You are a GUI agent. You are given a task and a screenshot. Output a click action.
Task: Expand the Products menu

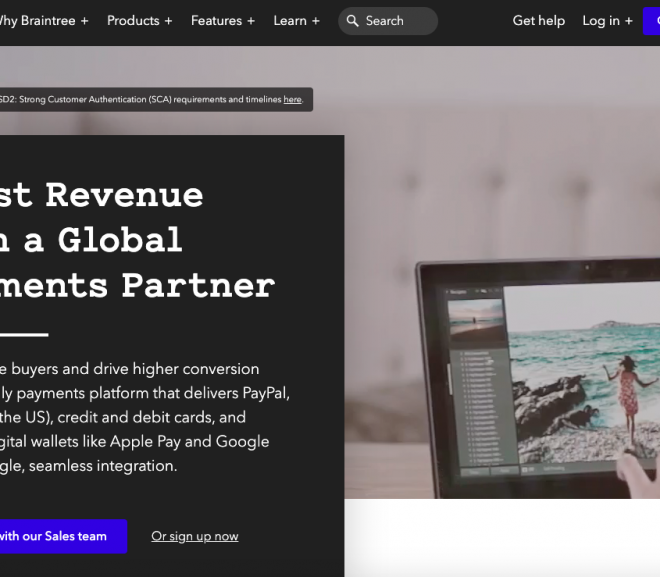click(x=140, y=21)
